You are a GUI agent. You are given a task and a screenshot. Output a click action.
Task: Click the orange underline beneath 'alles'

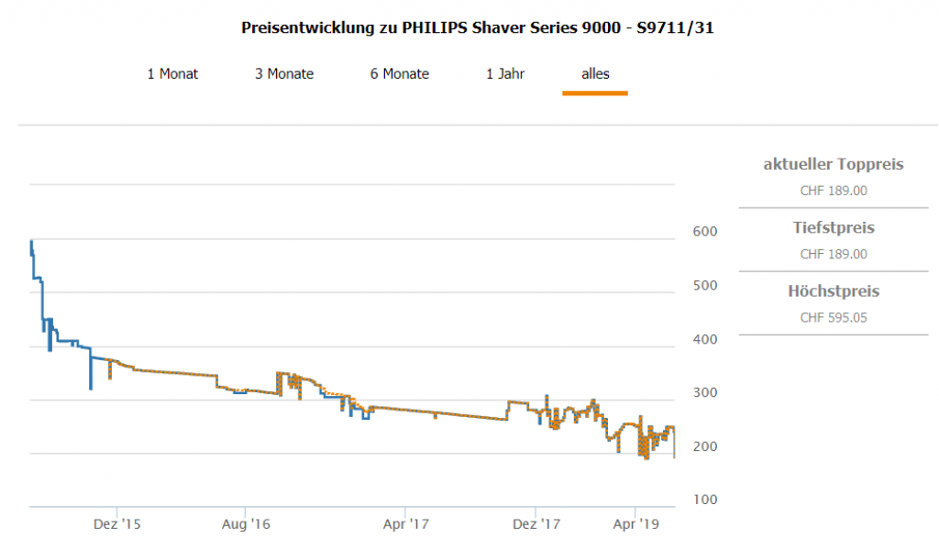click(x=595, y=93)
